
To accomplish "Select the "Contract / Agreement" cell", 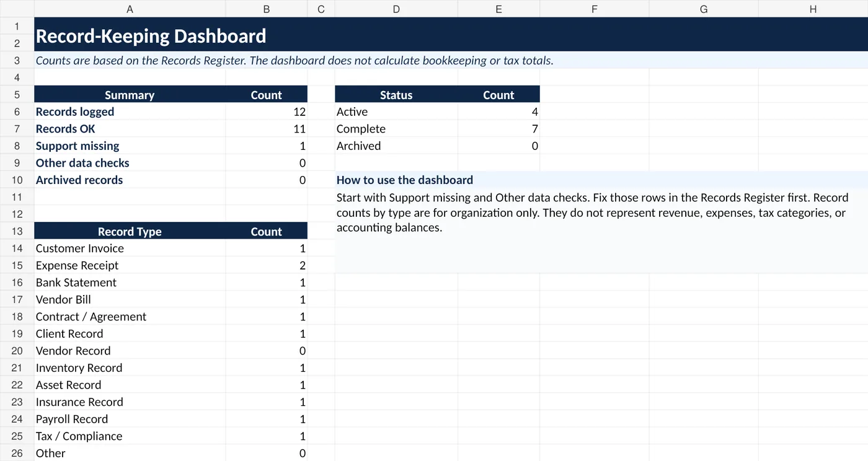I will coord(130,316).
